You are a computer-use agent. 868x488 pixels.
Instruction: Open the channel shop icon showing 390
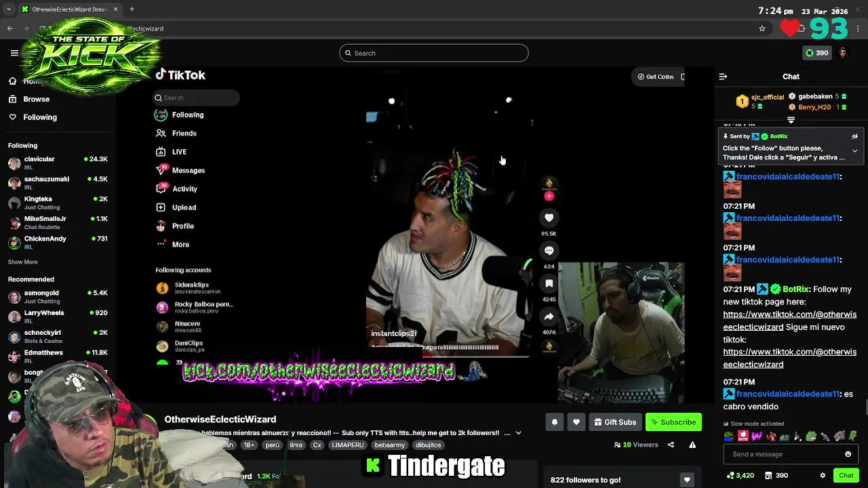pos(775,476)
